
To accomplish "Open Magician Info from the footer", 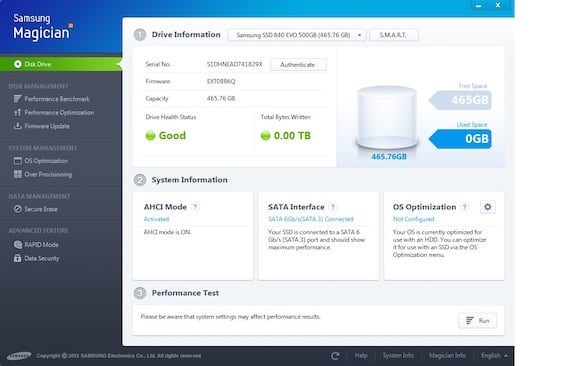I will click(x=447, y=356).
